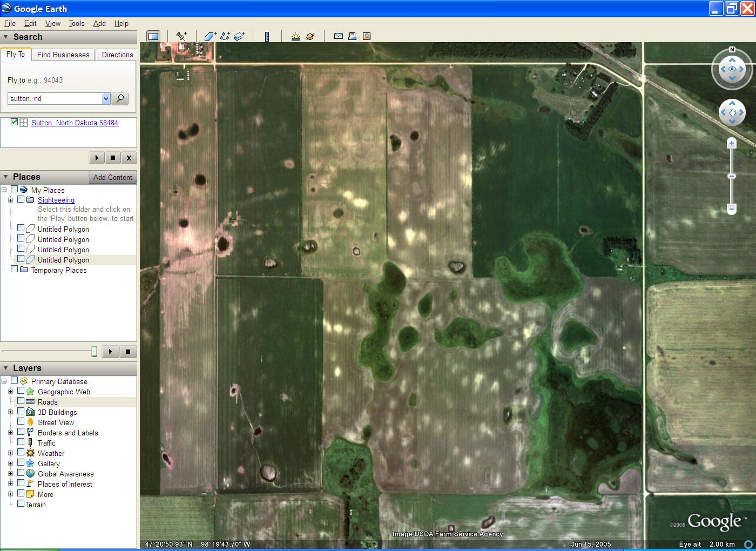
Task: Click the look-around eye compass control
Action: pos(732,69)
